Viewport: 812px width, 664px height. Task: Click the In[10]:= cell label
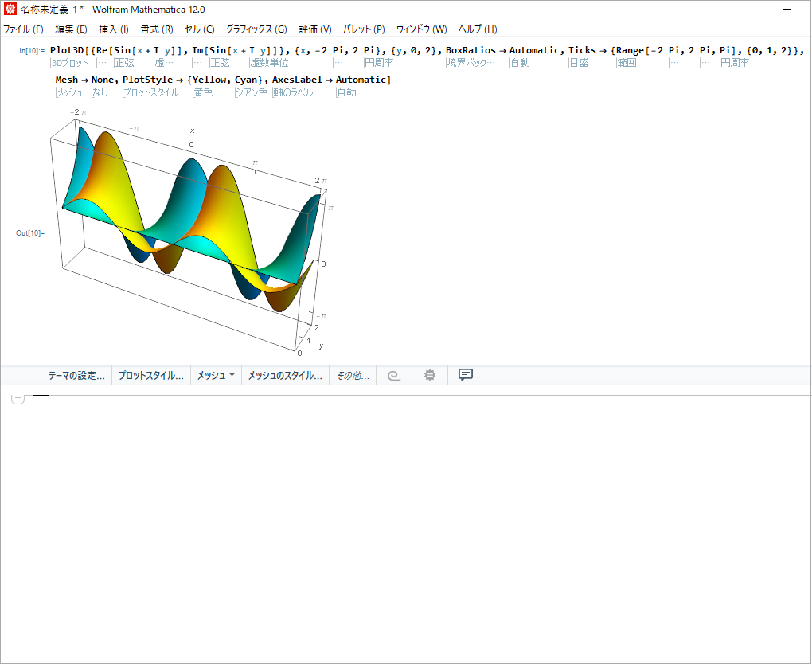(32, 51)
